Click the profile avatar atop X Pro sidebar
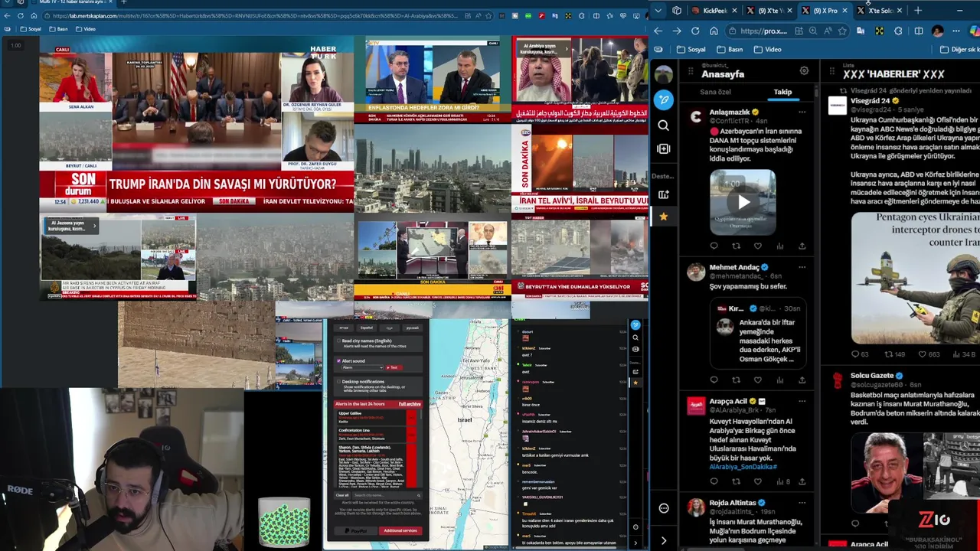This screenshot has height=551, width=980. [663, 74]
